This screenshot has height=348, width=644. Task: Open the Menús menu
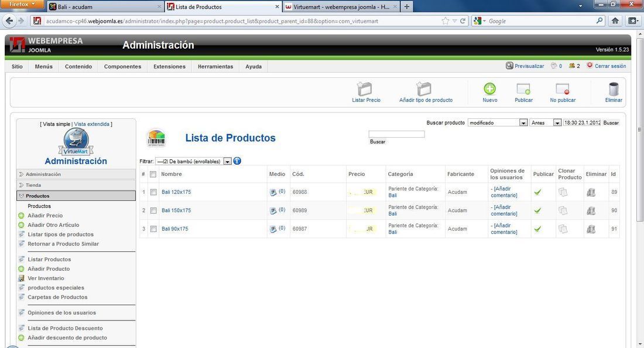coord(43,66)
